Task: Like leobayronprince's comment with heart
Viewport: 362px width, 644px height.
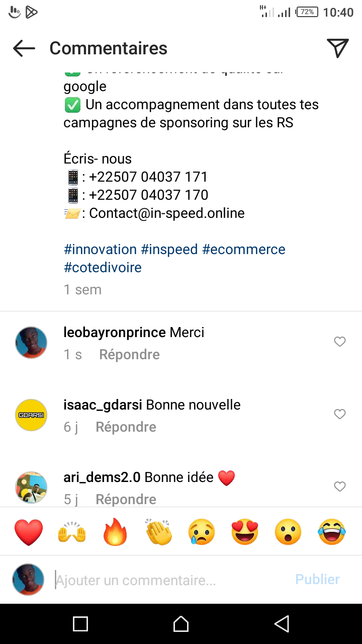Action: [340, 342]
